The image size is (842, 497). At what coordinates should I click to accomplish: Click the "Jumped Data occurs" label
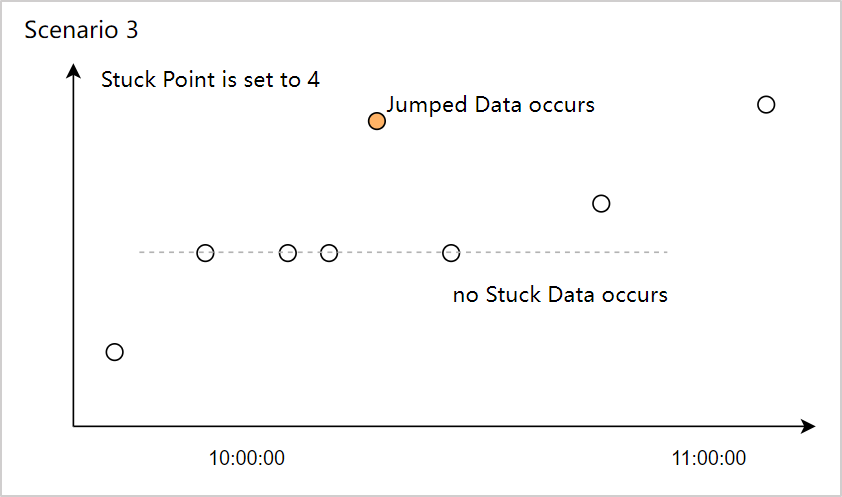(490, 104)
